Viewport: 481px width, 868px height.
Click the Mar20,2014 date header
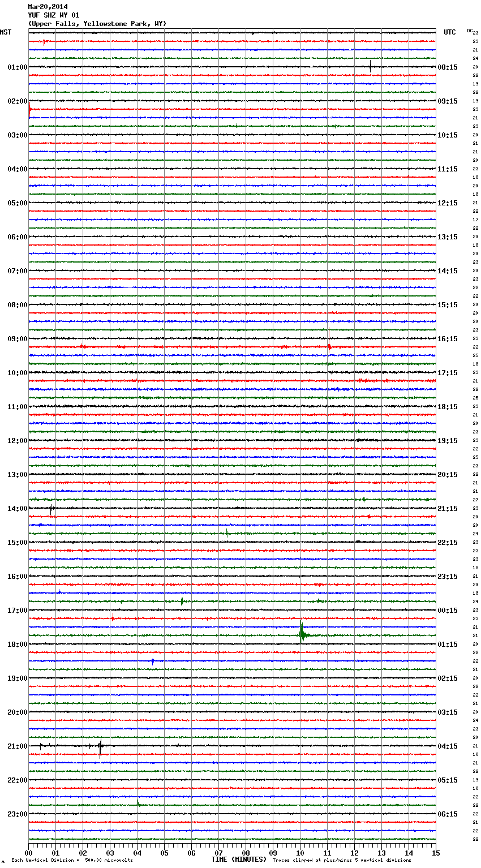48,7
